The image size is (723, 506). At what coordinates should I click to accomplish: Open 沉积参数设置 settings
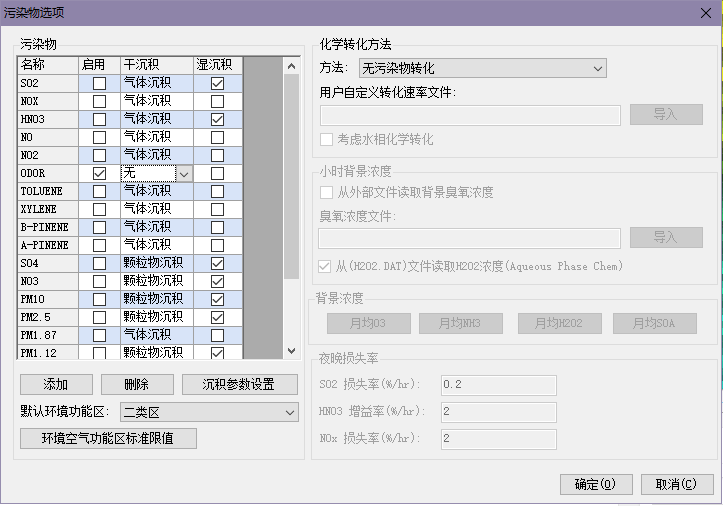tap(240, 385)
